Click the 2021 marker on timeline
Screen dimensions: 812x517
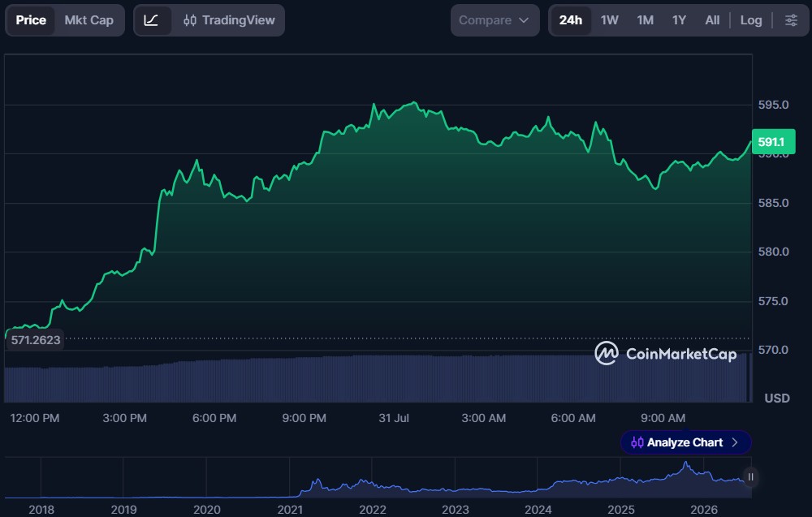point(290,510)
